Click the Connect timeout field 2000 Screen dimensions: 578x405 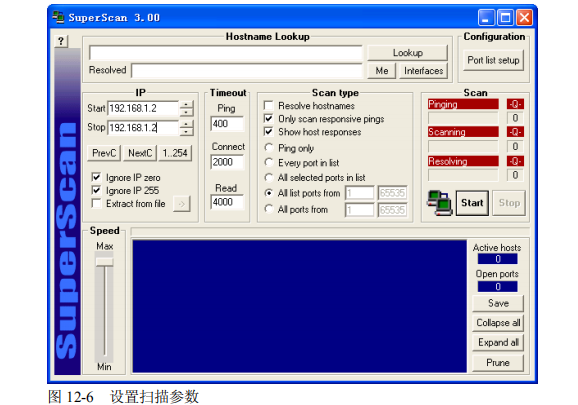[x=227, y=162]
